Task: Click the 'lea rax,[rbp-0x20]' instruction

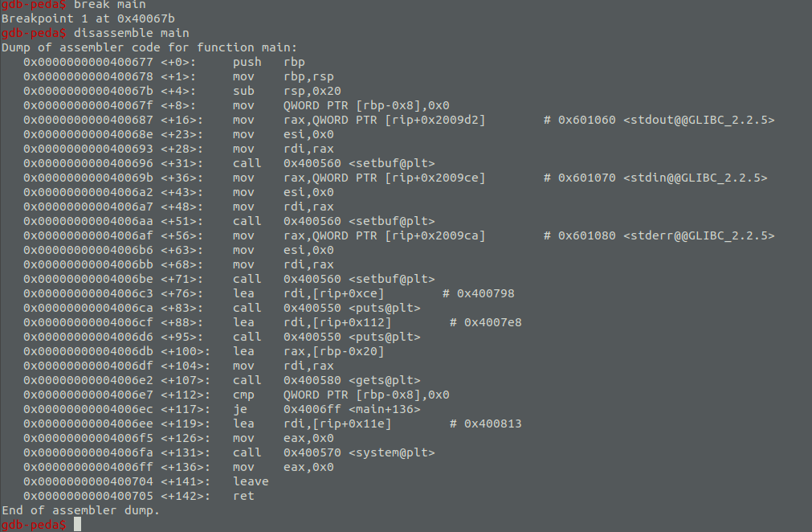Action: pos(308,351)
